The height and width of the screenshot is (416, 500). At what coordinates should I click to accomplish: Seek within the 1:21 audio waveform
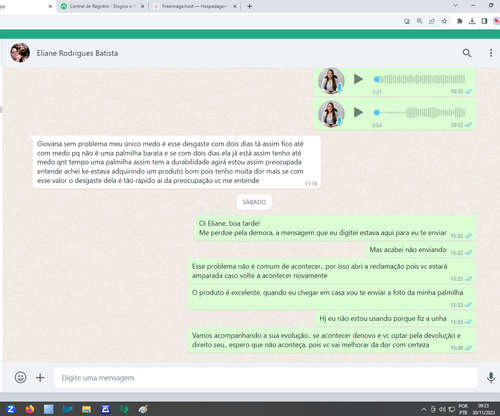pyautogui.click(x=420, y=79)
